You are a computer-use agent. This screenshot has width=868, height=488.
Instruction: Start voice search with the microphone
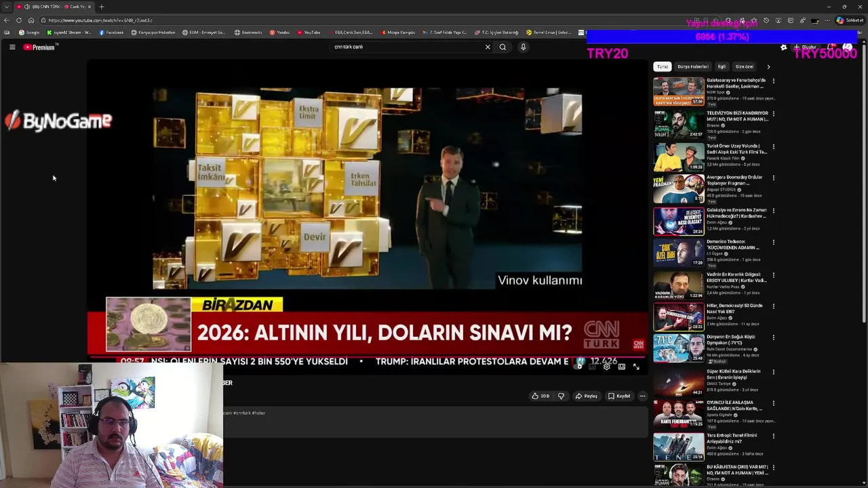coord(523,47)
